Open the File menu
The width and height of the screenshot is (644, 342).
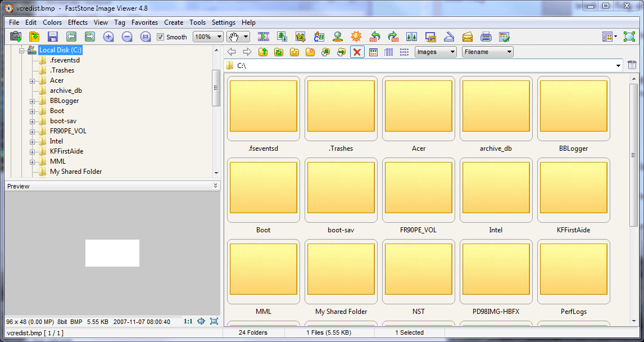14,22
